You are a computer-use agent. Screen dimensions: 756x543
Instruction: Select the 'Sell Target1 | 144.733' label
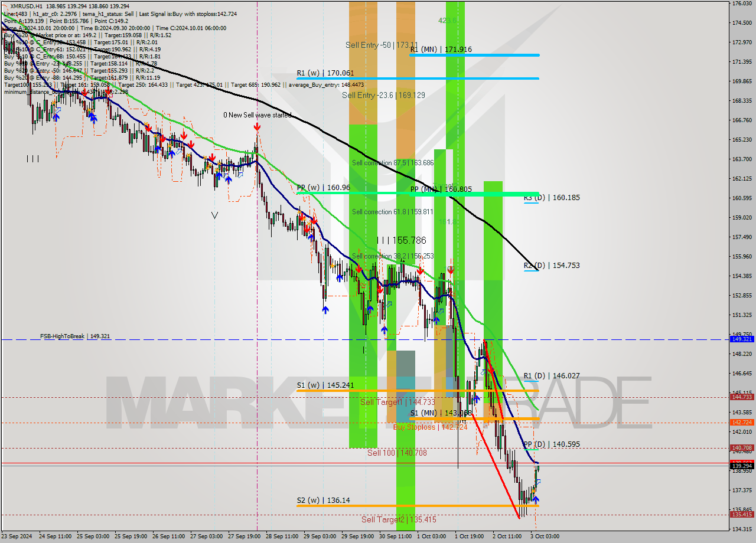point(397,402)
